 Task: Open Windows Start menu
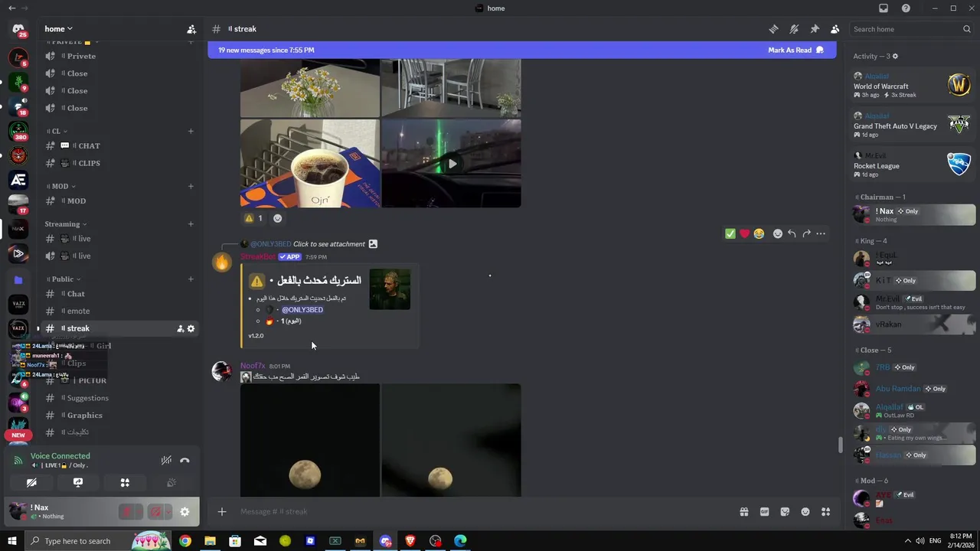(11, 541)
